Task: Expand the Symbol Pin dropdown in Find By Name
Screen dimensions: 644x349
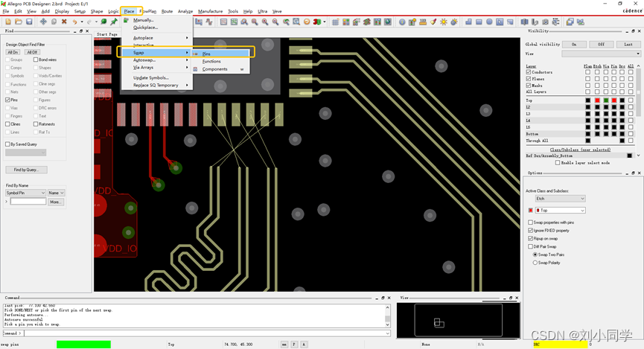Action: pyautogui.click(x=25, y=193)
